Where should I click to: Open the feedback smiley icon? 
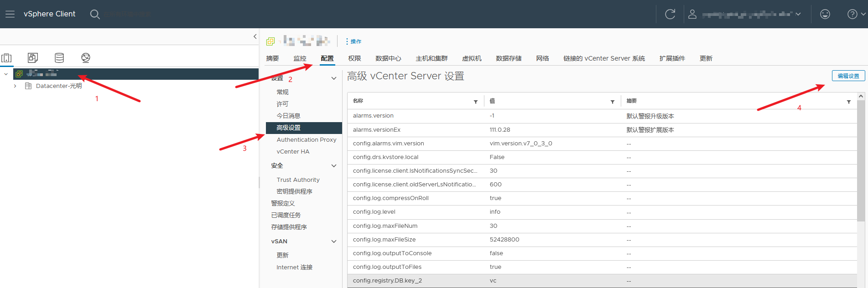[825, 14]
